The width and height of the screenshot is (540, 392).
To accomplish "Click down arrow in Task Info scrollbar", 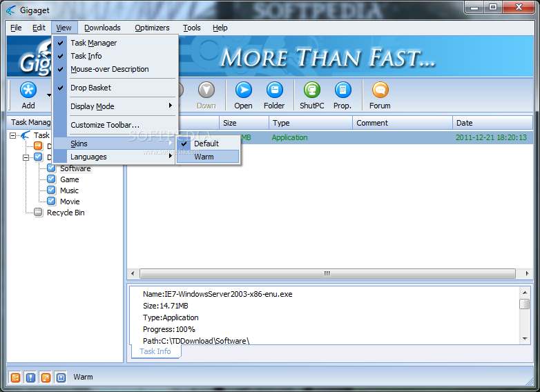I will 525,339.
